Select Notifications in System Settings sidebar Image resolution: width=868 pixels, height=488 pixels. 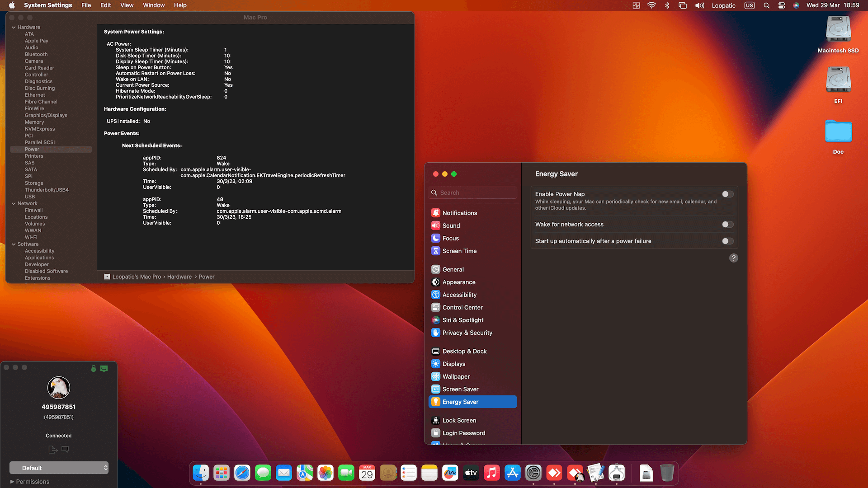coord(459,212)
